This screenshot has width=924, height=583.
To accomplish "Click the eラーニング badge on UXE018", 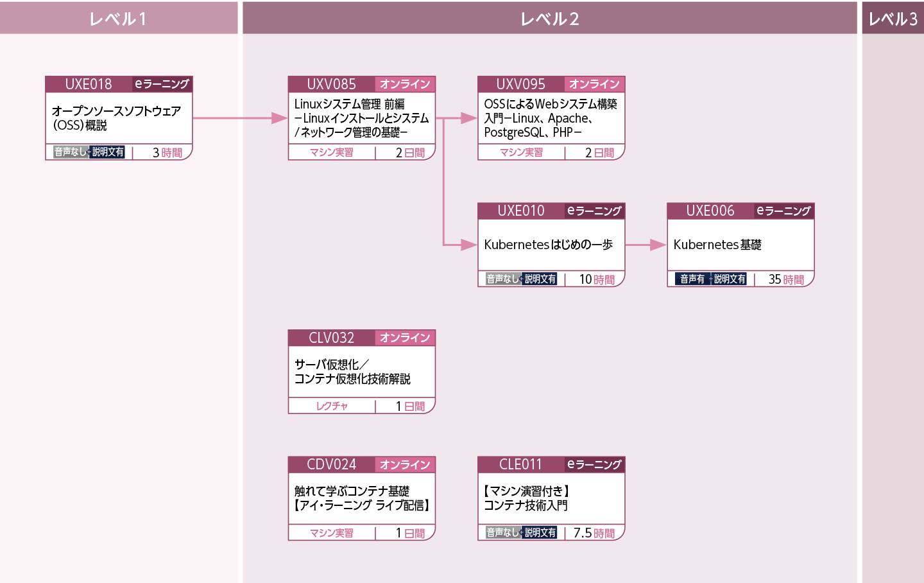I will click(x=162, y=83).
